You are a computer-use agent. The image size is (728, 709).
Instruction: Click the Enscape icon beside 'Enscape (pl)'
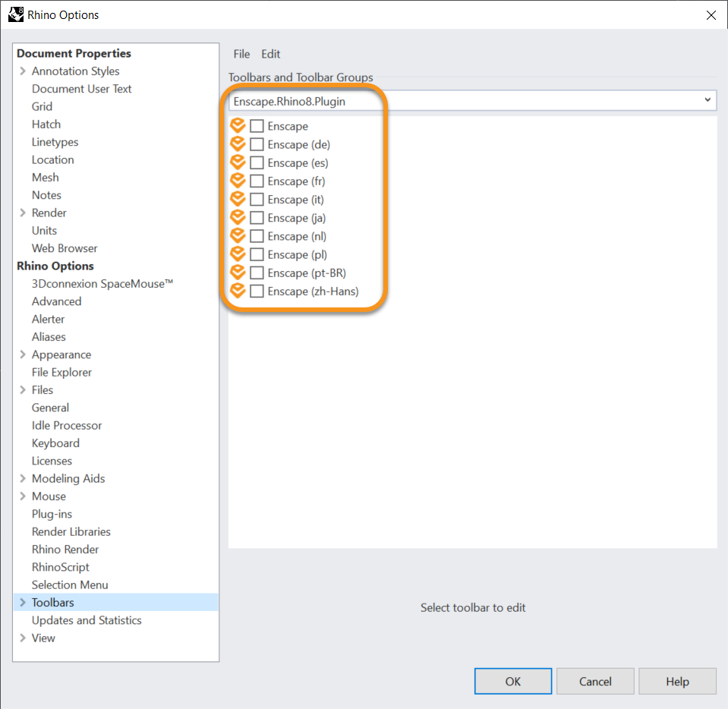(x=238, y=254)
